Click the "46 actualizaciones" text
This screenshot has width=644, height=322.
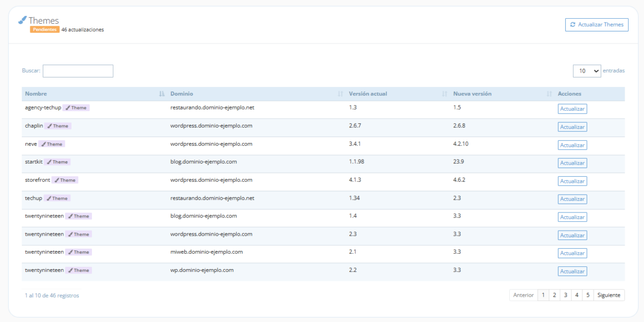point(83,30)
